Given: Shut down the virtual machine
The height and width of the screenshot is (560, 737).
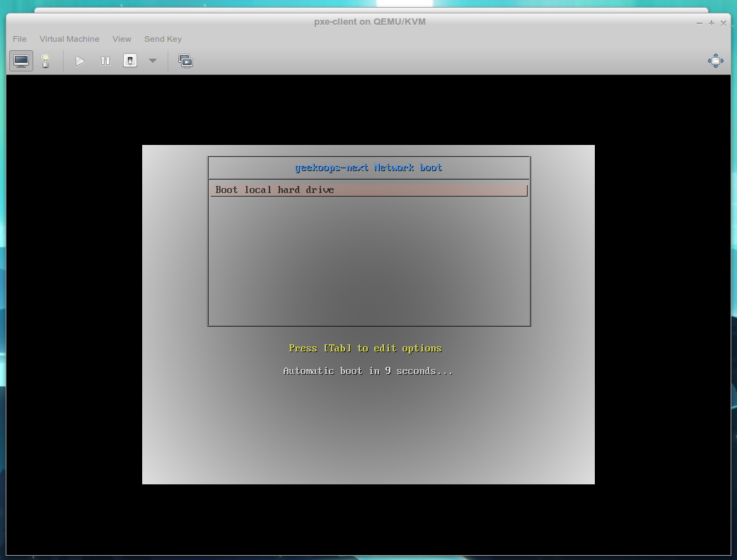Looking at the screenshot, I should coord(130,61).
